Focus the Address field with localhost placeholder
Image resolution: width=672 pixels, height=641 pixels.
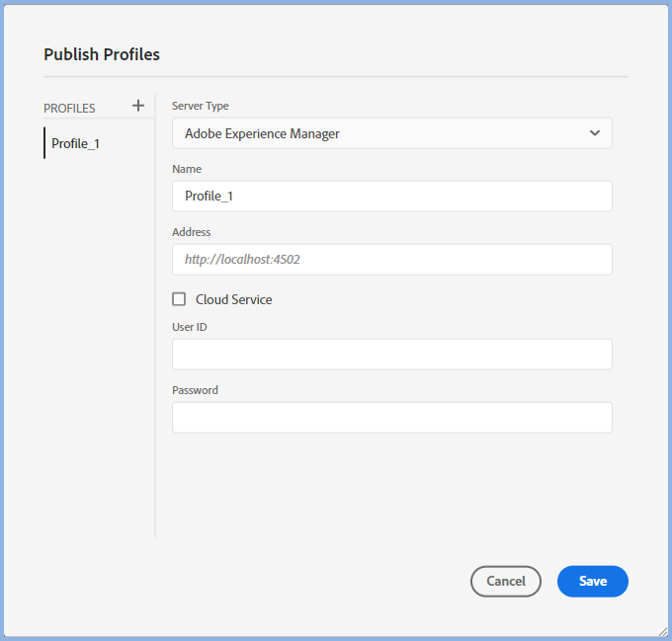tap(391, 260)
